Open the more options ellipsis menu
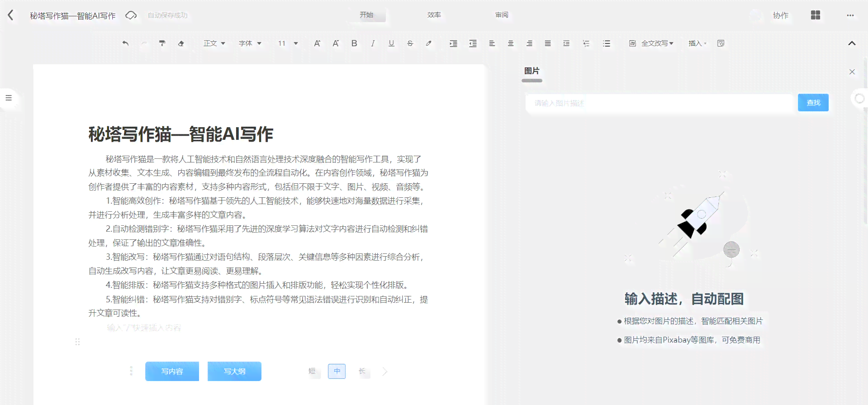This screenshot has height=405, width=868. pos(850,15)
